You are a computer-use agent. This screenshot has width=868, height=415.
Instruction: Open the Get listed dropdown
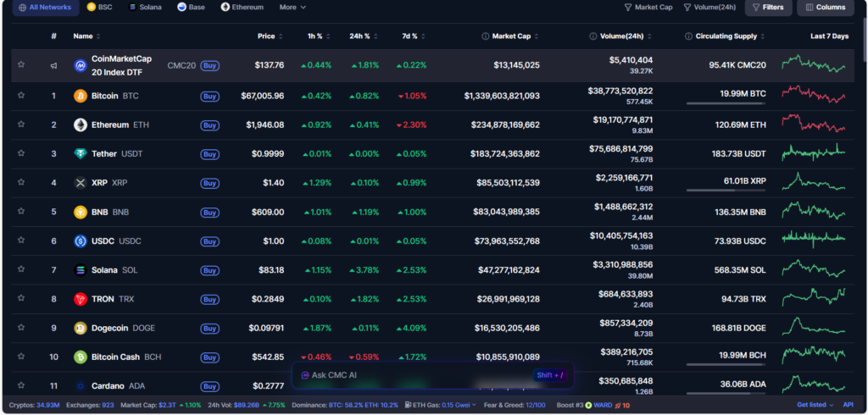coord(815,405)
